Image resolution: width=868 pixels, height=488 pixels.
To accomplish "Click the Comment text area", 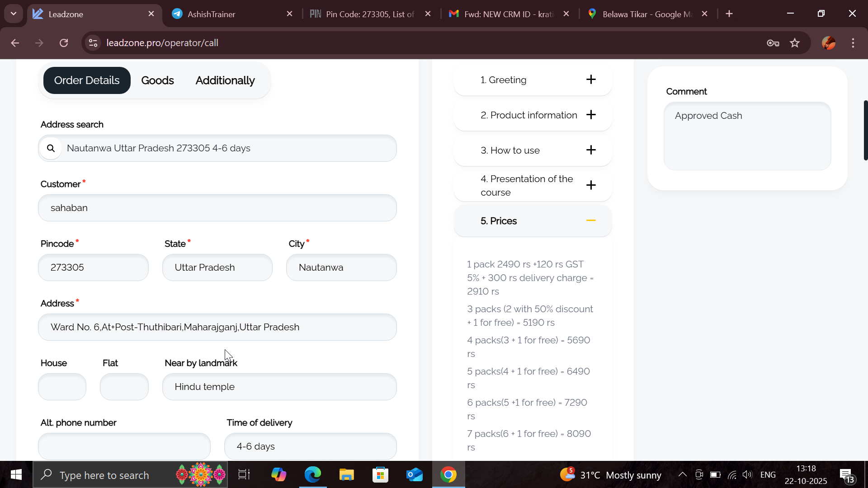I will tap(747, 136).
